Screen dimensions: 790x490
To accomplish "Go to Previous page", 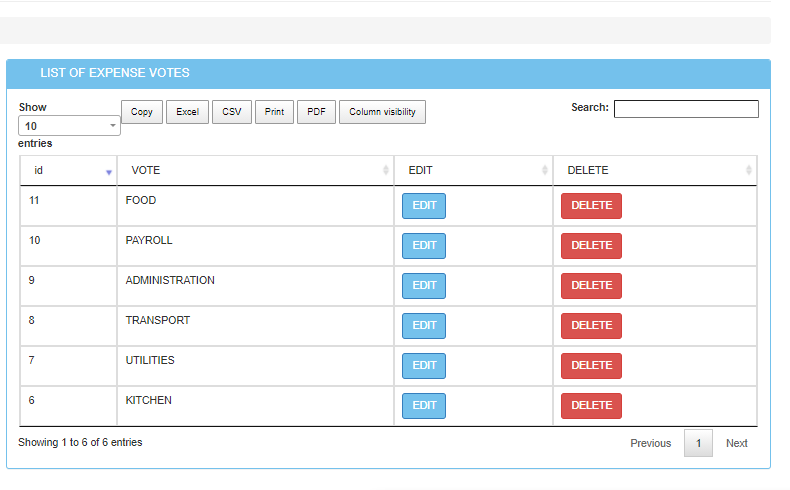I will point(650,443).
